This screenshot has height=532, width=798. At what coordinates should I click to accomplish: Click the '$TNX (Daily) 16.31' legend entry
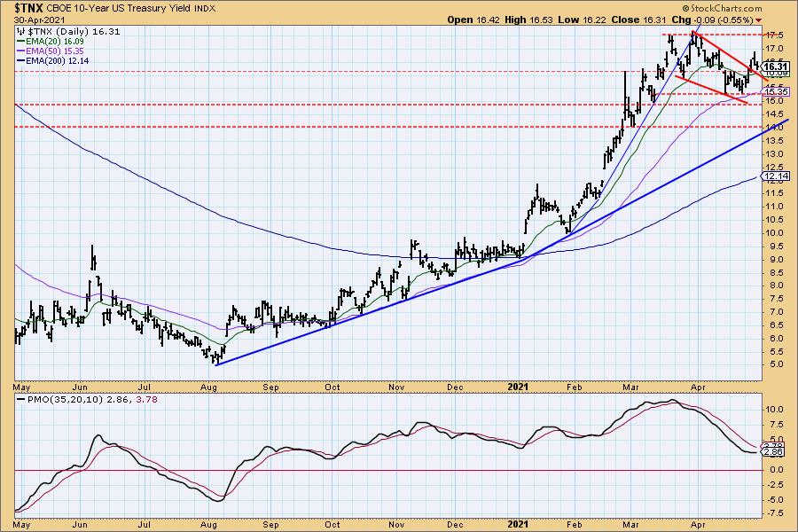pyautogui.click(x=74, y=32)
